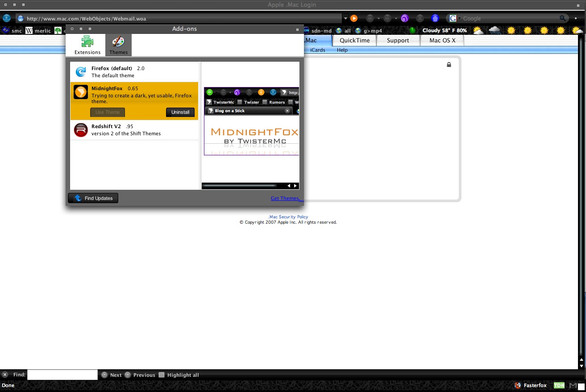
Task: Open the address bar history dropdown
Action: point(345,19)
